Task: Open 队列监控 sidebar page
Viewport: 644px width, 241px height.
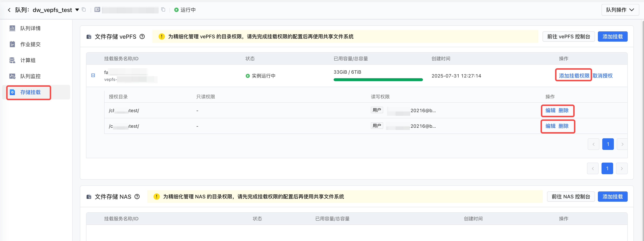Action: [x=30, y=76]
